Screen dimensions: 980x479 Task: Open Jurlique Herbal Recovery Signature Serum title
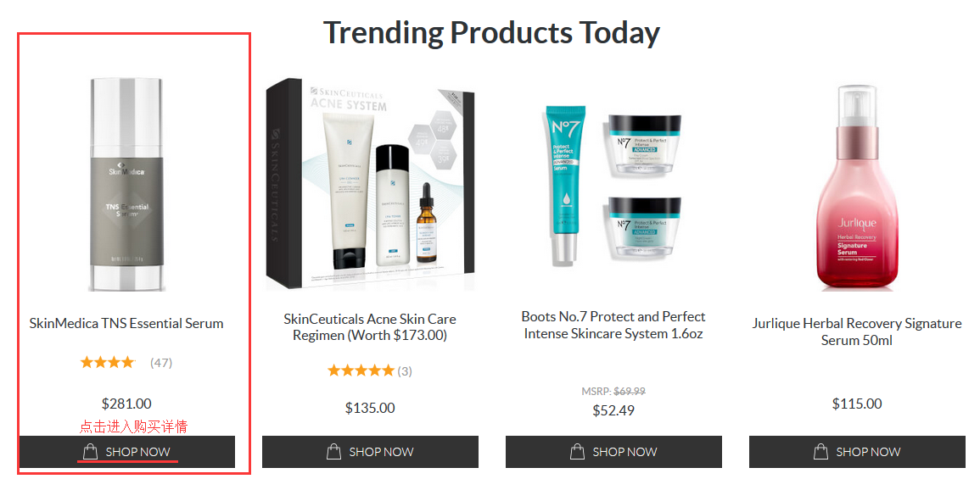(x=857, y=331)
